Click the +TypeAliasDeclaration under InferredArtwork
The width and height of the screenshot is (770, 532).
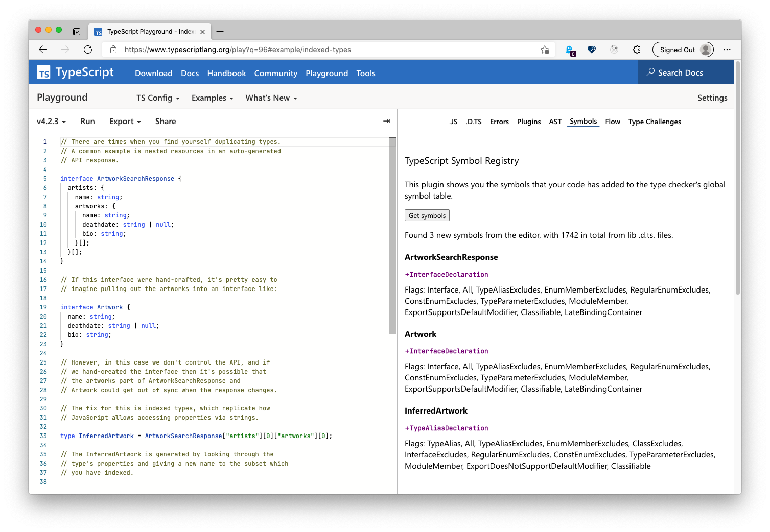point(447,428)
